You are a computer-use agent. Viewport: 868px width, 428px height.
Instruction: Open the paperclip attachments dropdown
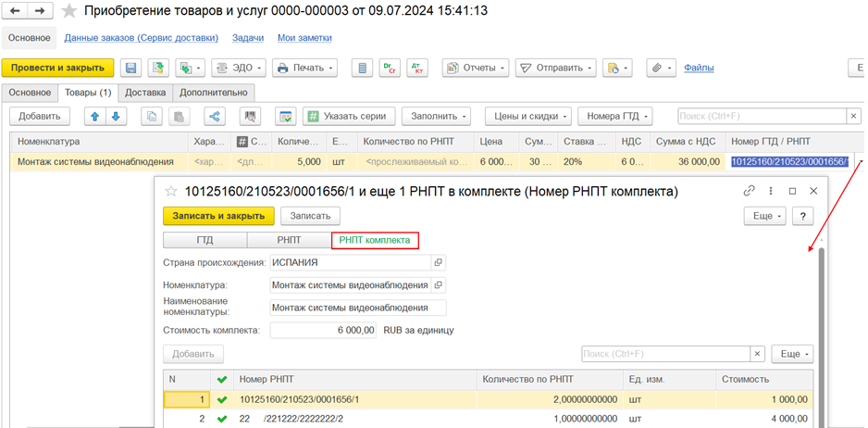click(x=661, y=68)
